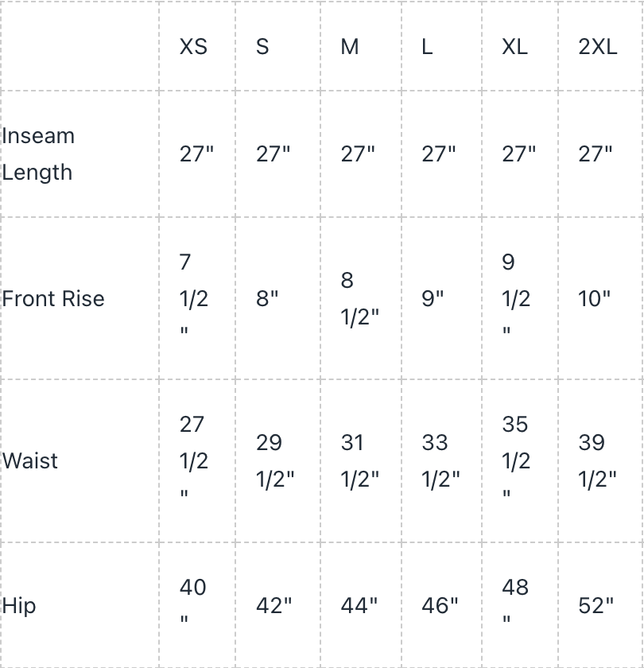The height and width of the screenshot is (668, 644).
Task: Select the L size header
Action: point(427,47)
